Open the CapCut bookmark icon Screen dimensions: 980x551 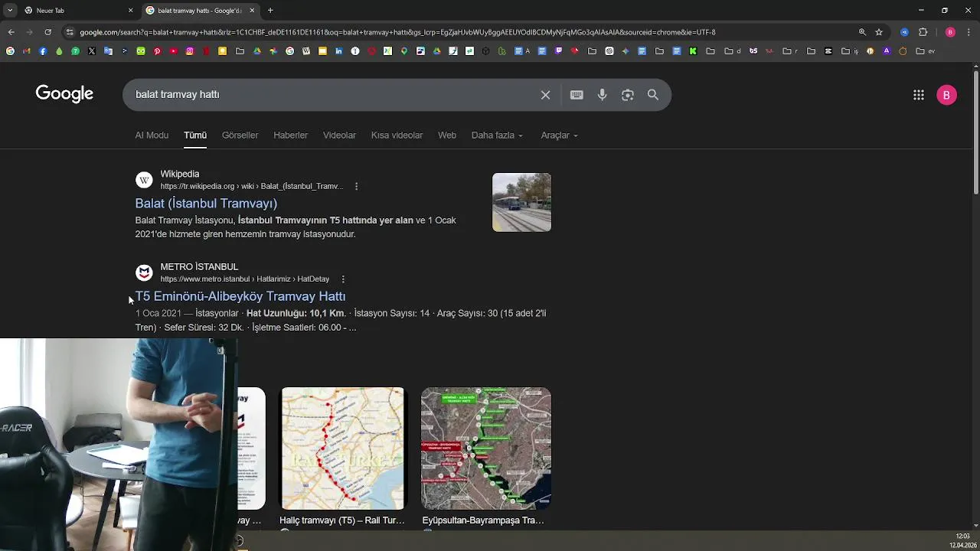(828, 51)
